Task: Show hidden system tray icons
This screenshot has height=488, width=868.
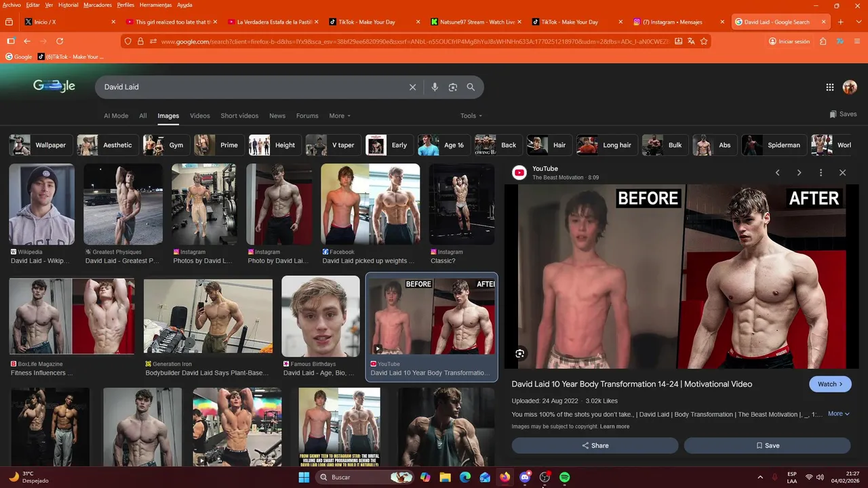Action: 759,477
